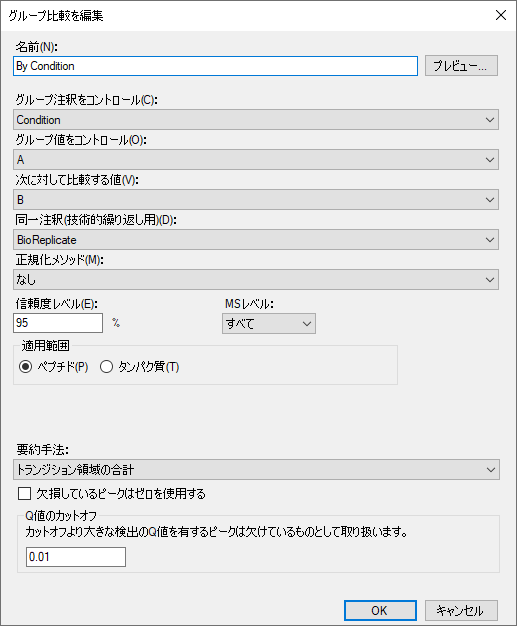Click the chevron arrow of the BioReplicate combo box
The height and width of the screenshot is (626, 517).
point(490,240)
